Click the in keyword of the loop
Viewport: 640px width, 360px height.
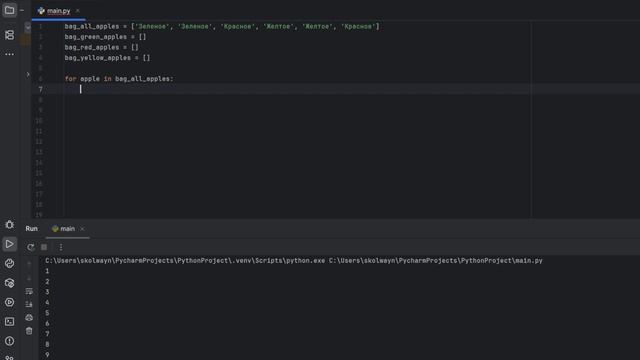[x=107, y=79]
